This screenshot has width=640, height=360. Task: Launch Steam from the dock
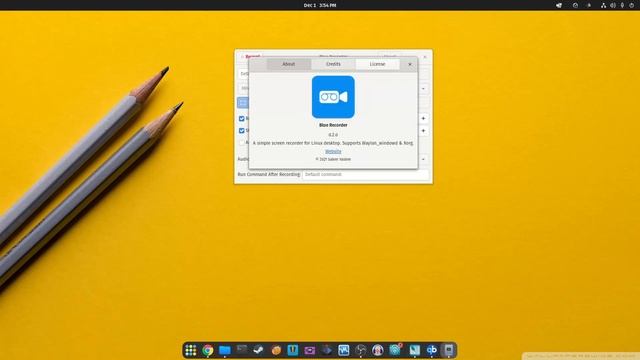(258, 350)
